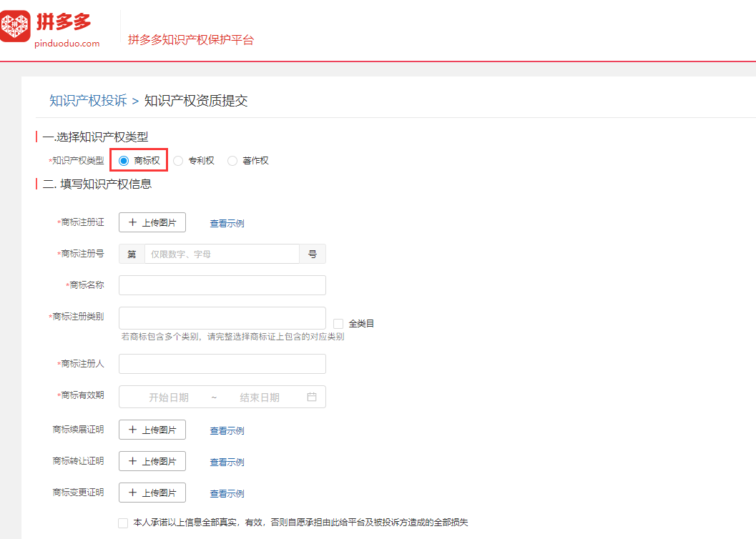The image size is (756, 539).
Task: Upload image for 商标注册证
Action: 152,222
